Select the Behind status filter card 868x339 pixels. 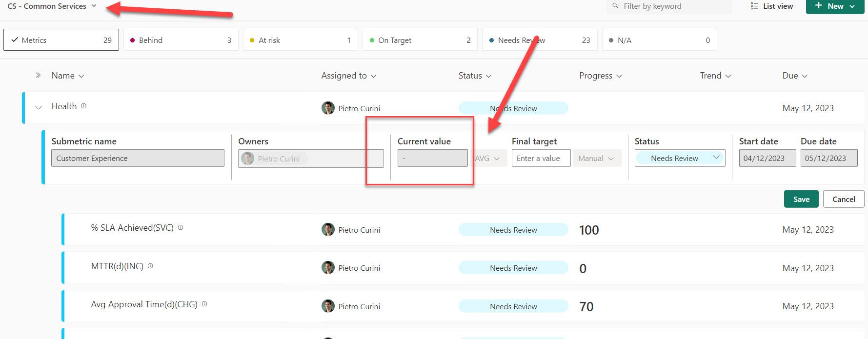(181, 40)
